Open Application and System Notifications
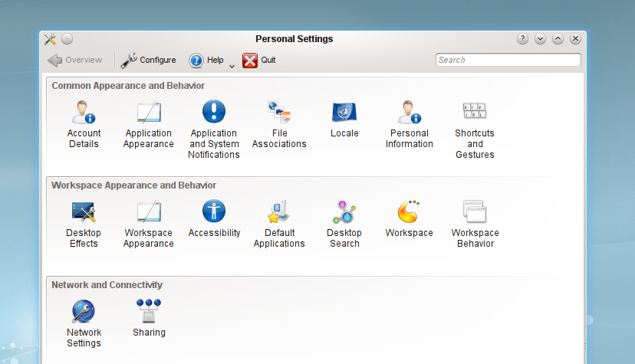635x364 pixels. (x=214, y=130)
